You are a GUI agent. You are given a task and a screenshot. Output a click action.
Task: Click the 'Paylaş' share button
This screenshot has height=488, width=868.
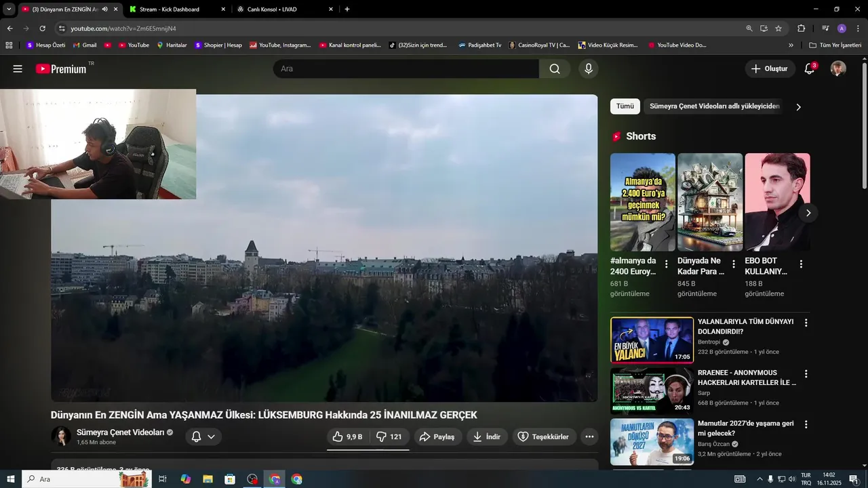pyautogui.click(x=437, y=436)
